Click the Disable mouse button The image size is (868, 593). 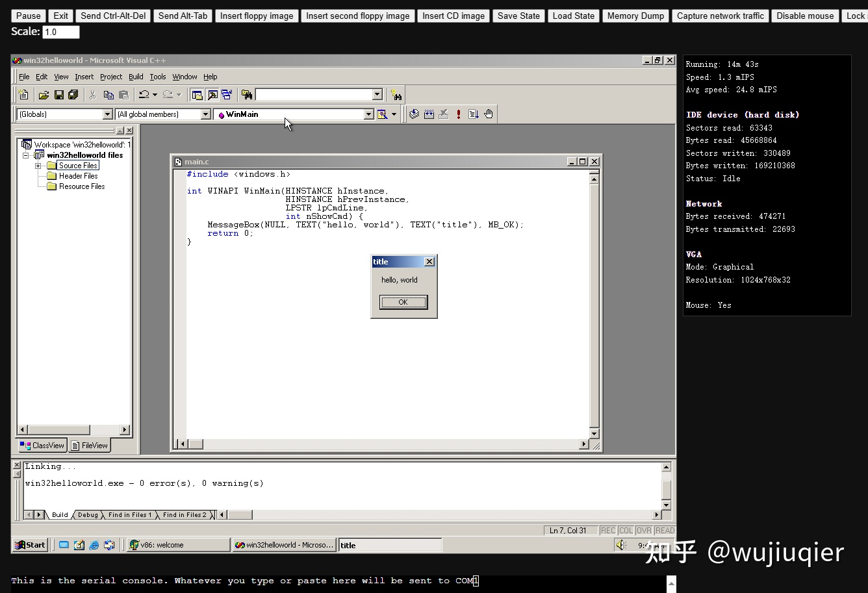pos(805,16)
